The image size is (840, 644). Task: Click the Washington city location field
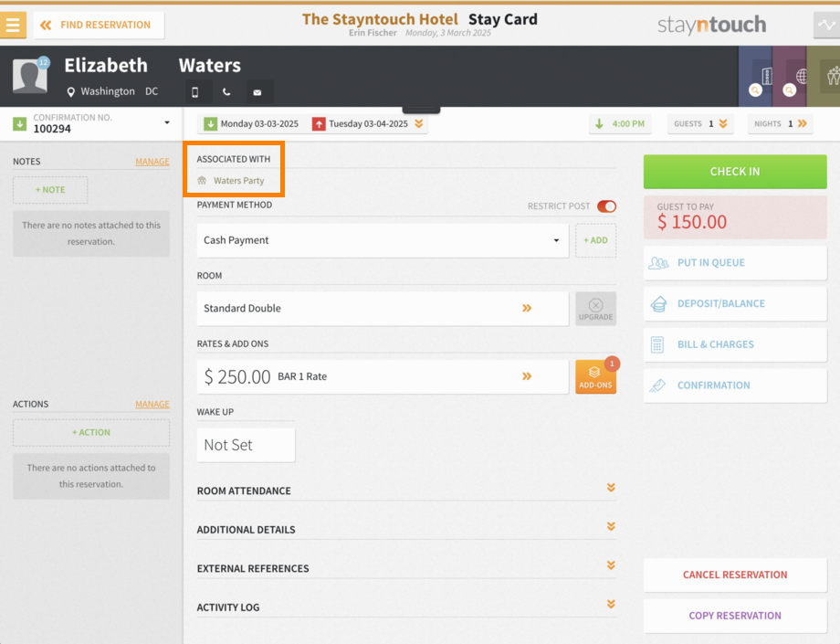tap(108, 91)
